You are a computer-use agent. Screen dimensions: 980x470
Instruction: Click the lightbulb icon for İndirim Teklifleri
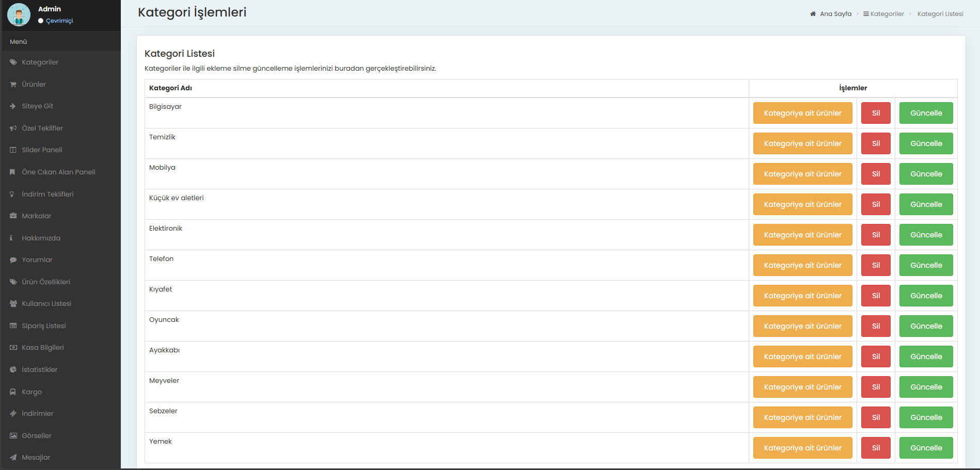[12, 195]
